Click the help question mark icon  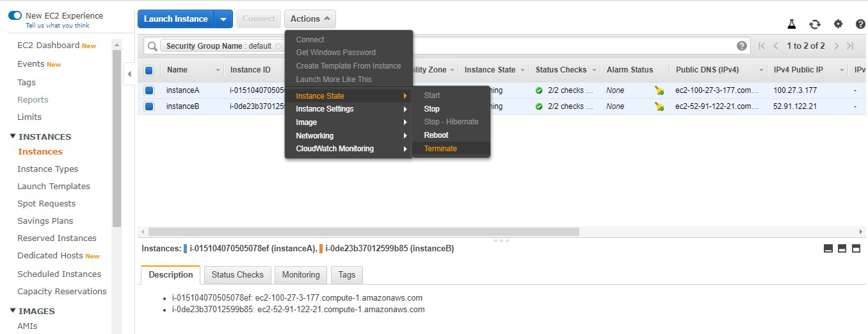click(x=860, y=24)
